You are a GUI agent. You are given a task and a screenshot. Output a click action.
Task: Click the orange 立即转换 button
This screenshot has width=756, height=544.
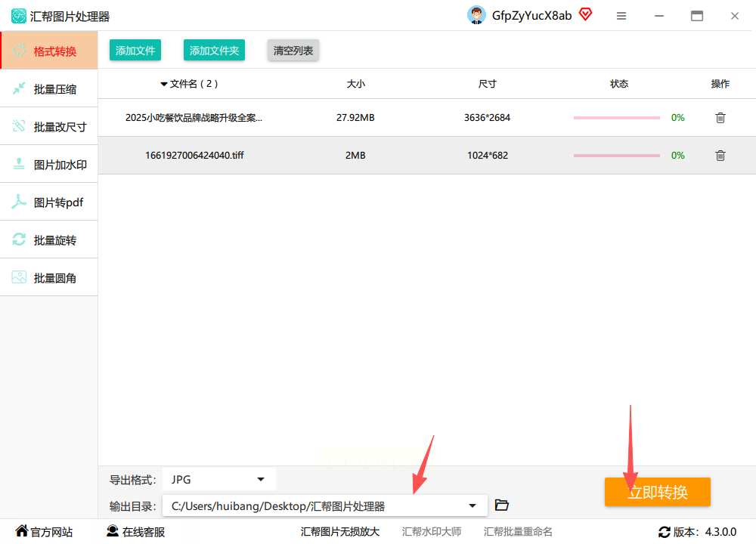point(657,492)
